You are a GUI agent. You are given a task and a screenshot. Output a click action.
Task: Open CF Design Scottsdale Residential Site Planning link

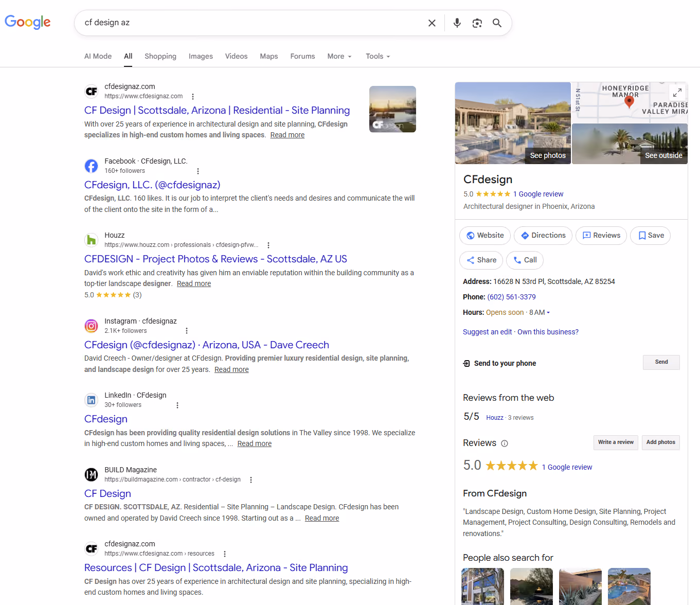(x=217, y=111)
